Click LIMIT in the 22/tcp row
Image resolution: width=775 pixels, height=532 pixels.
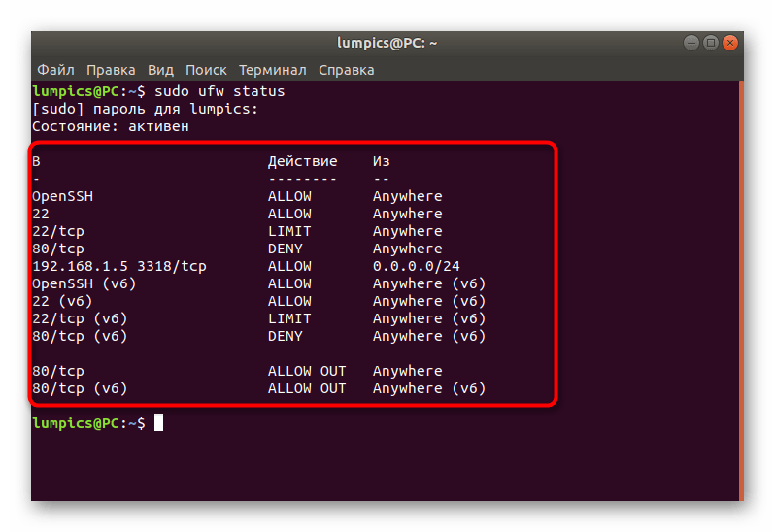pyautogui.click(x=289, y=231)
